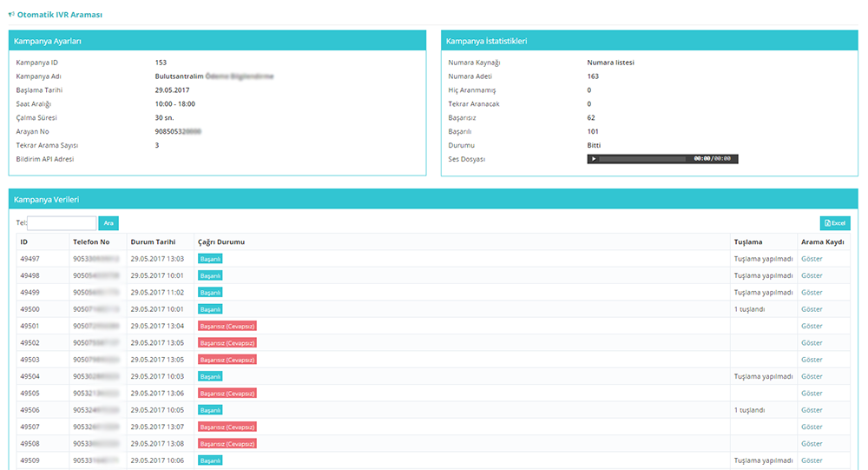Click the audio player progress bar
The height and width of the screenshot is (470, 868).
(x=642, y=159)
